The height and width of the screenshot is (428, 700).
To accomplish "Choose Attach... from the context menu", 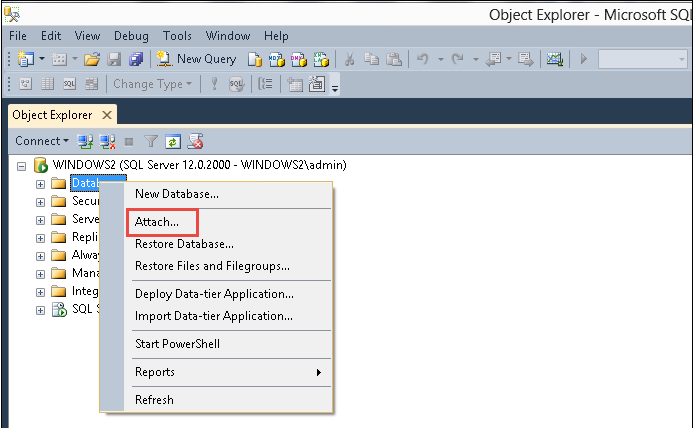I will click(157, 222).
